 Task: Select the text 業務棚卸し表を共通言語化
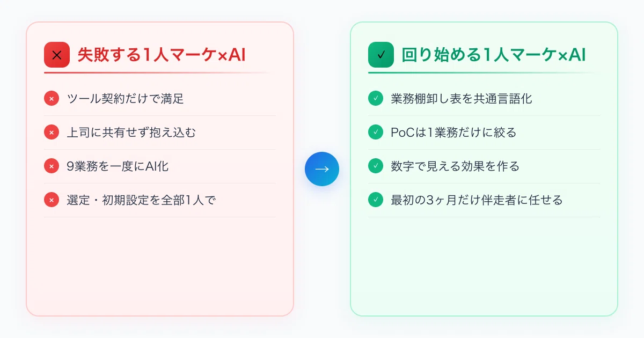462,99
